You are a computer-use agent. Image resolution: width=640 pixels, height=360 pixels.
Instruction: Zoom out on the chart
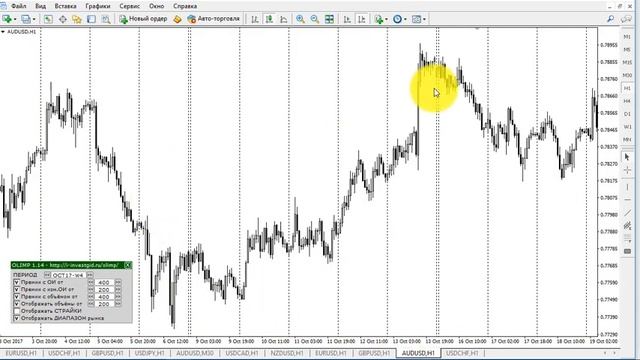pos(314,19)
